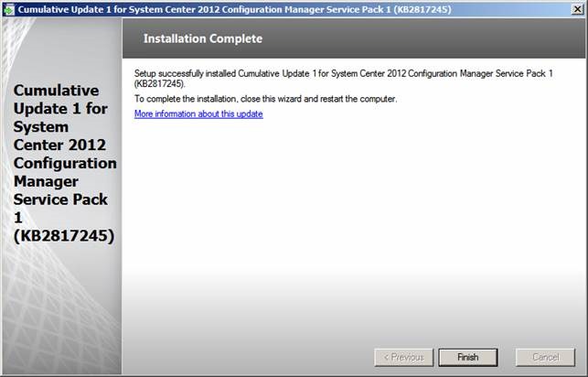Click the grayed-out Previous button
The image size is (588, 377).
tap(404, 357)
